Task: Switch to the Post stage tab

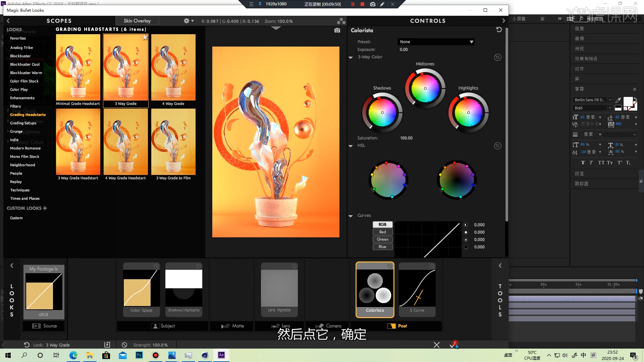Action: [x=396, y=326]
